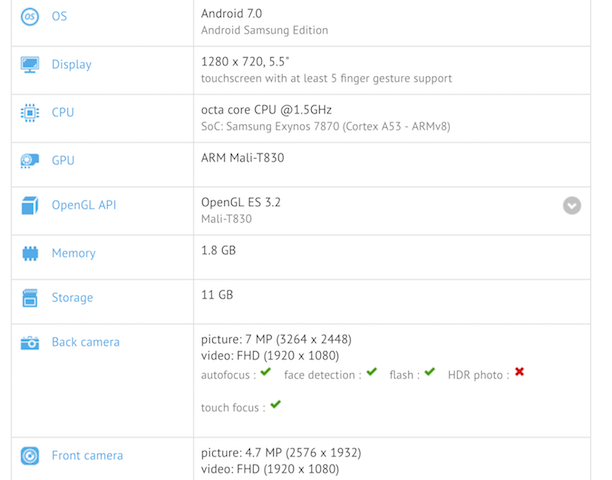Click the Display monitor icon
Image resolution: width=612 pixels, height=480 pixels.
(30, 65)
